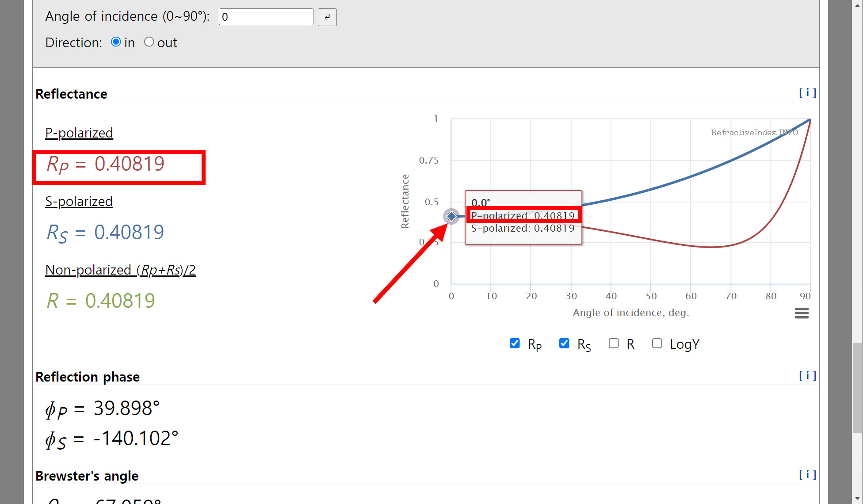The image size is (863, 504).
Task: Uncheck the Rs series checkbox
Action: pos(564,344)
